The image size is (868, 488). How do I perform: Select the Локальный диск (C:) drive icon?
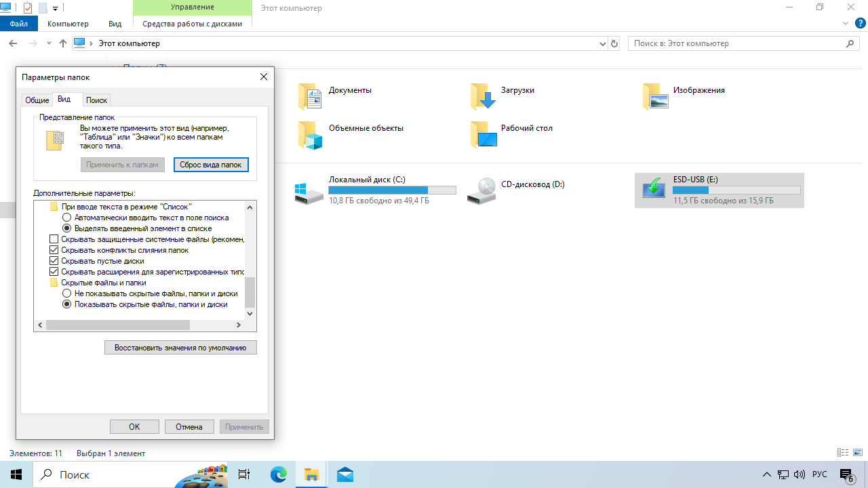point(310,190)
